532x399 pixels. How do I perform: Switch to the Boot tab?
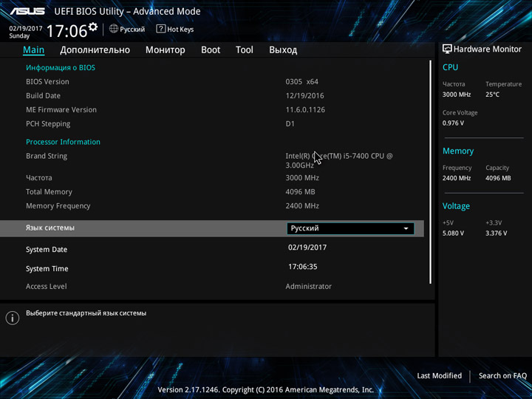point(211,50)
